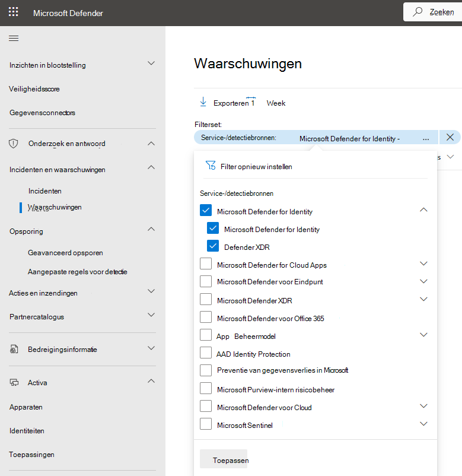
Task: Click the Bedreigingsinformatie icon
Action: [14, 350]
